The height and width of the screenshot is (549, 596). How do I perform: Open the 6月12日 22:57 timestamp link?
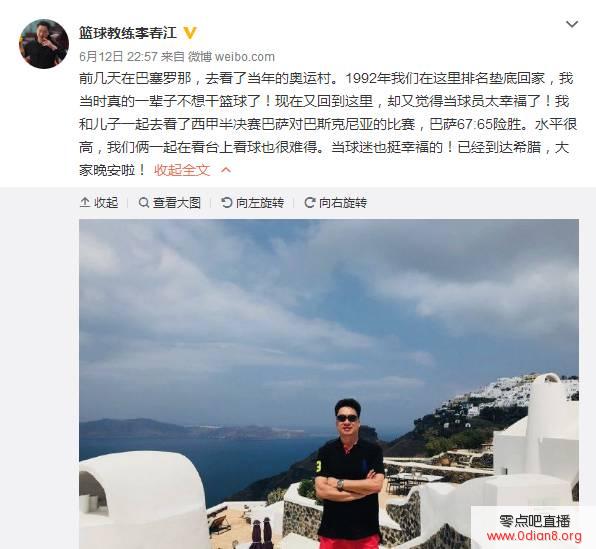coord(118,57)
